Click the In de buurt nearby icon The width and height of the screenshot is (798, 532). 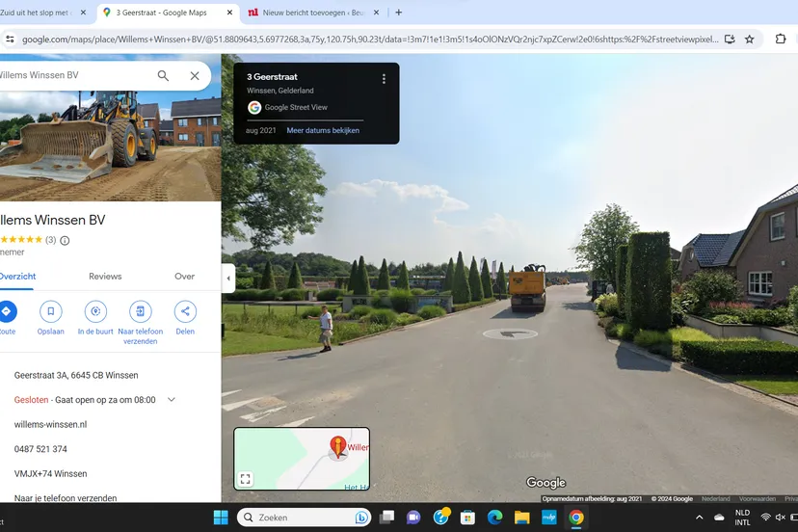pos(95,311)
